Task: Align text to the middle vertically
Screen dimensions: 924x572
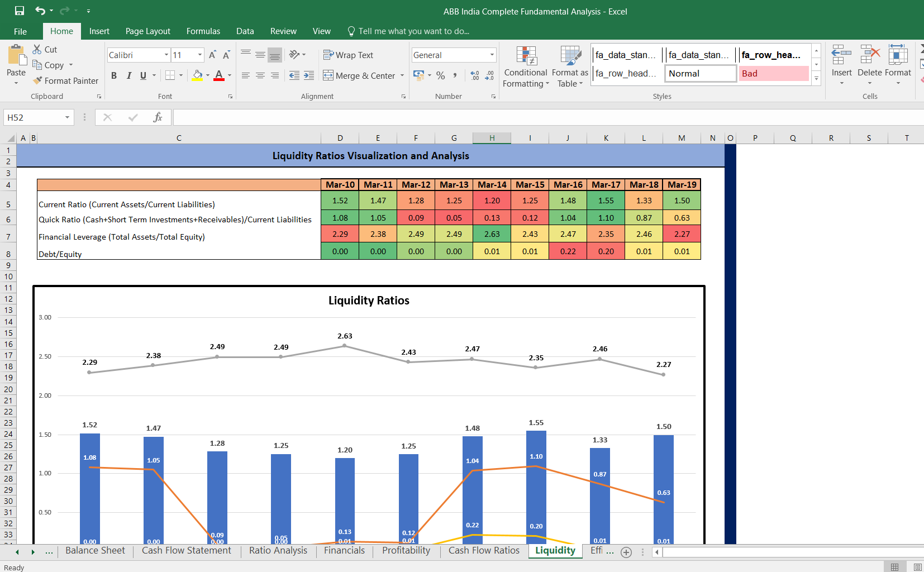Action: [x=260, y=55]
